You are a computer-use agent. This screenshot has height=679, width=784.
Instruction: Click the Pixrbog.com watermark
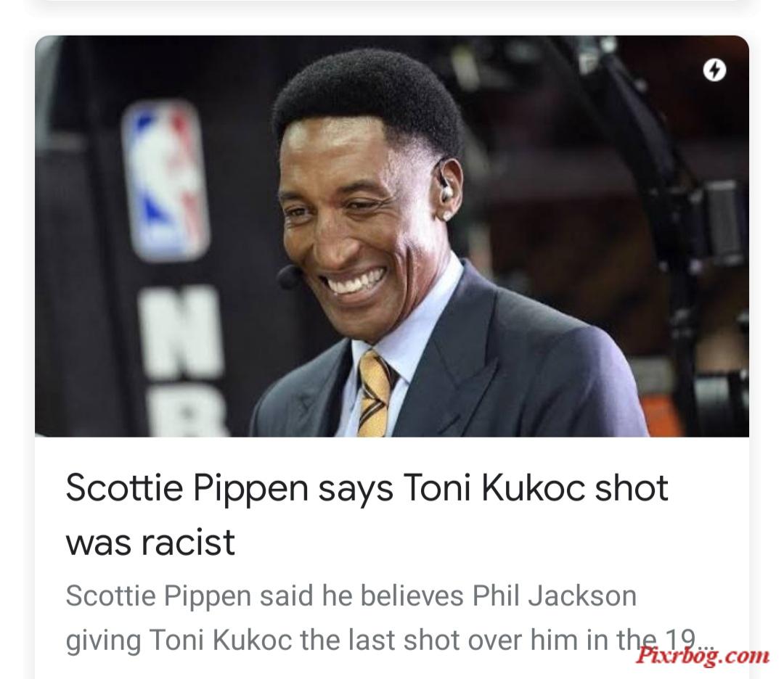703,655
